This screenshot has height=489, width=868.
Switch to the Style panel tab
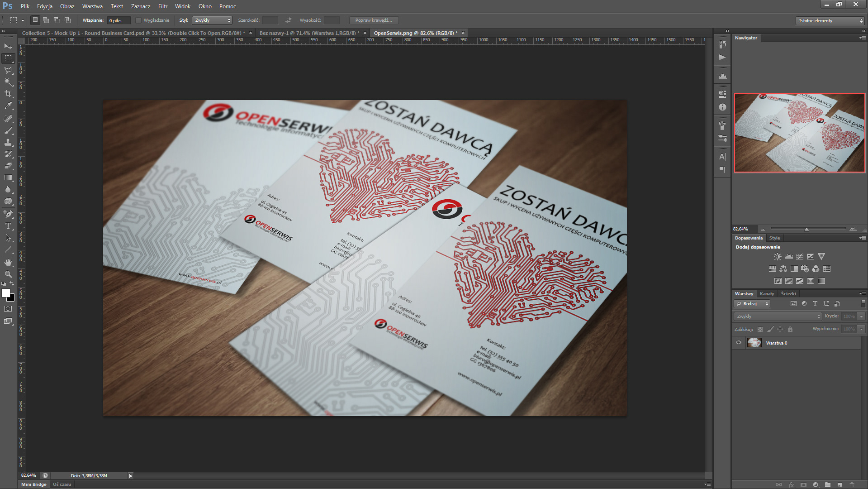774,238
